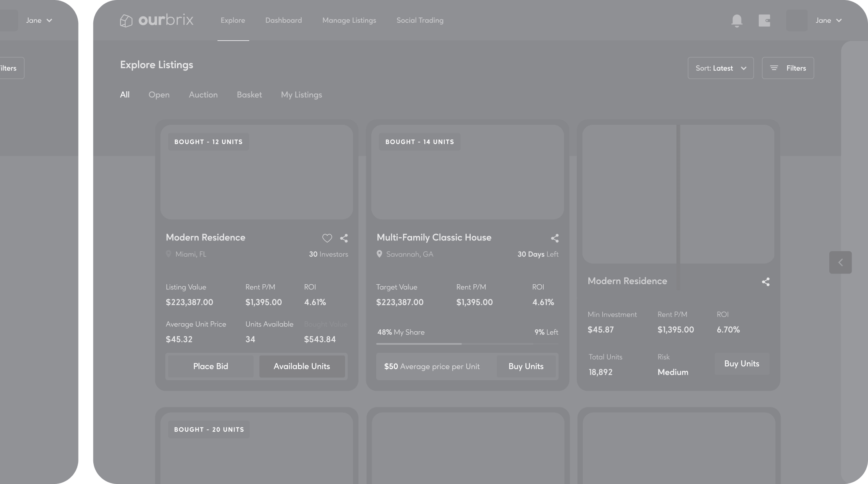Switch to the My Listings tab
Screen dimensions: 868x484
(x=302, y=95)
